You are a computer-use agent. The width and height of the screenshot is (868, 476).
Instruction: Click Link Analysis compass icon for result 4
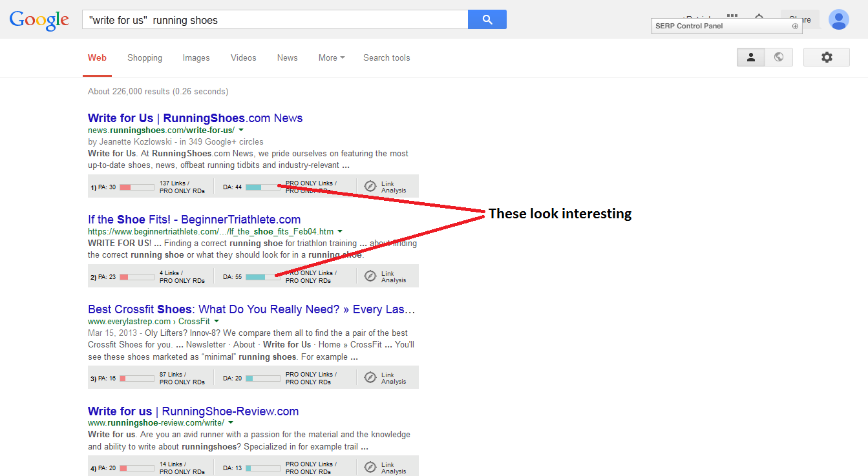point(370,467)
